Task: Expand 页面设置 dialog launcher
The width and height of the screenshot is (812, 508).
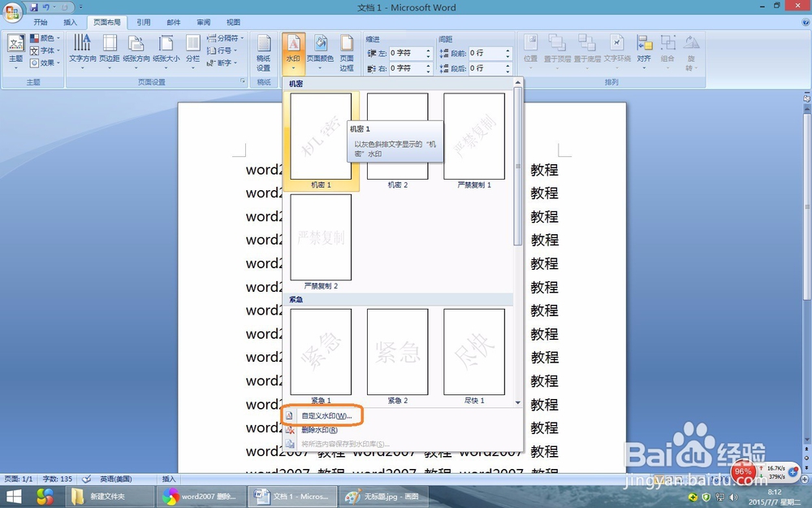Action: (x=242, y=81)
